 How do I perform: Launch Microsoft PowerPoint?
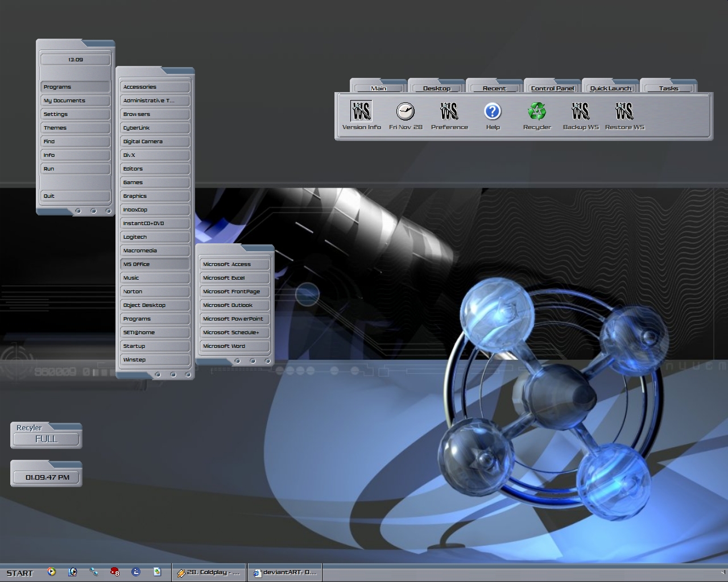235,319
